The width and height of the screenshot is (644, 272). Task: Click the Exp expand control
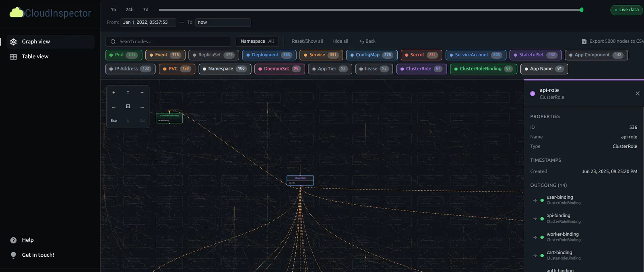point(114,121)
